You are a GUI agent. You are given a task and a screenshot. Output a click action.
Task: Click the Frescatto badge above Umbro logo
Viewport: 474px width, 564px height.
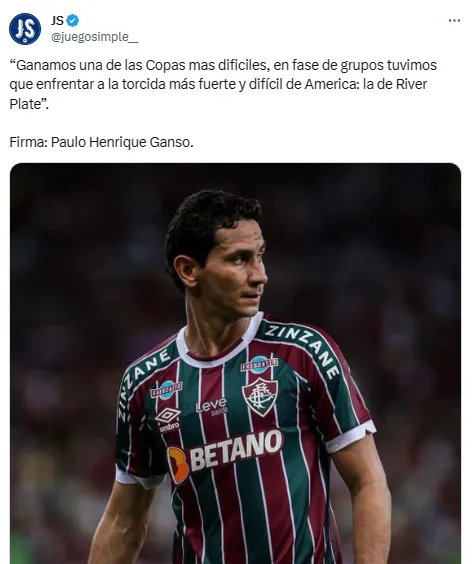click(x=166, y=390)
